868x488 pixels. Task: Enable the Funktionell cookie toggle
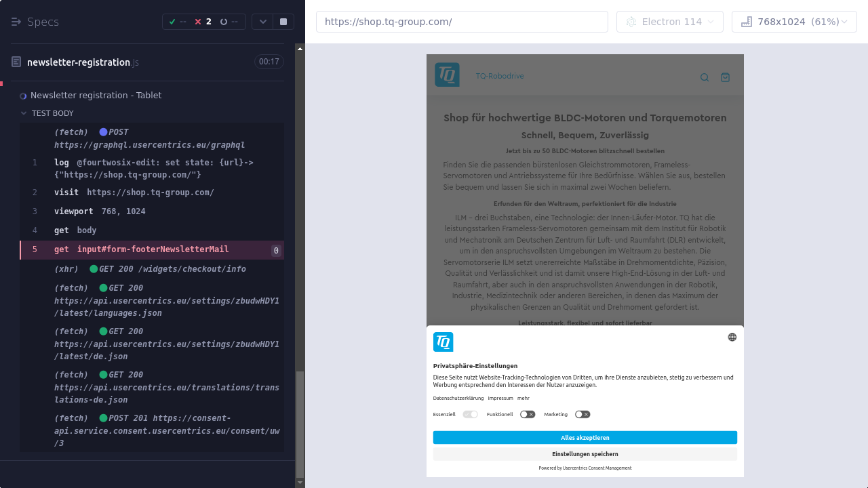[528, 414]
